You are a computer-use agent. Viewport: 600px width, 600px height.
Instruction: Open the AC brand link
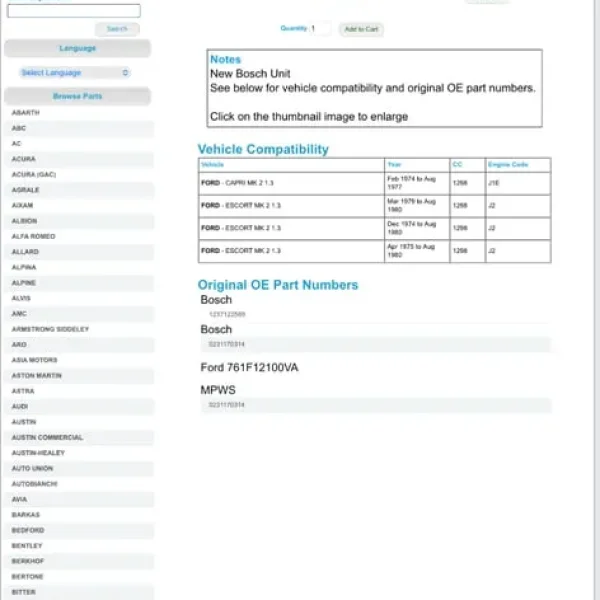pyautogui.click(x=16, y=143)
